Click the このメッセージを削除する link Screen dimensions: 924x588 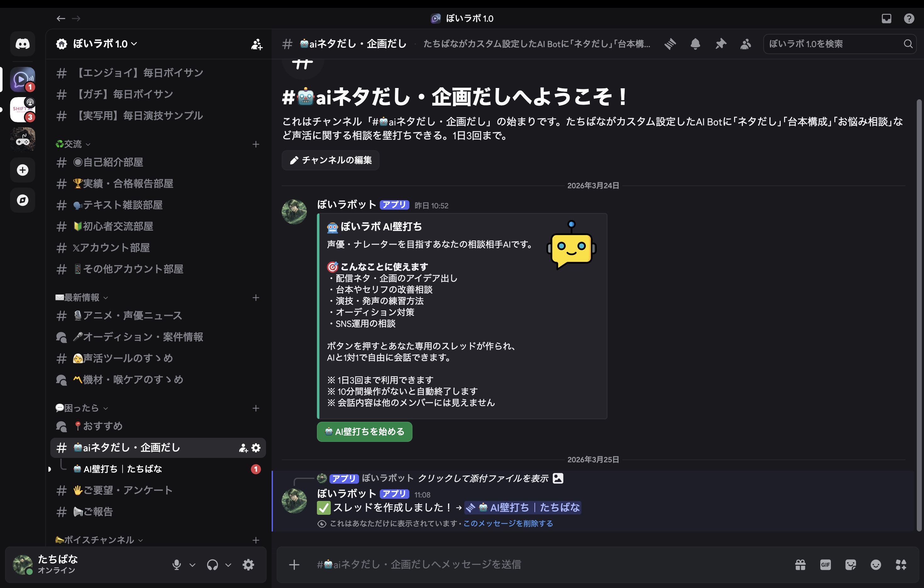point(508,523)
